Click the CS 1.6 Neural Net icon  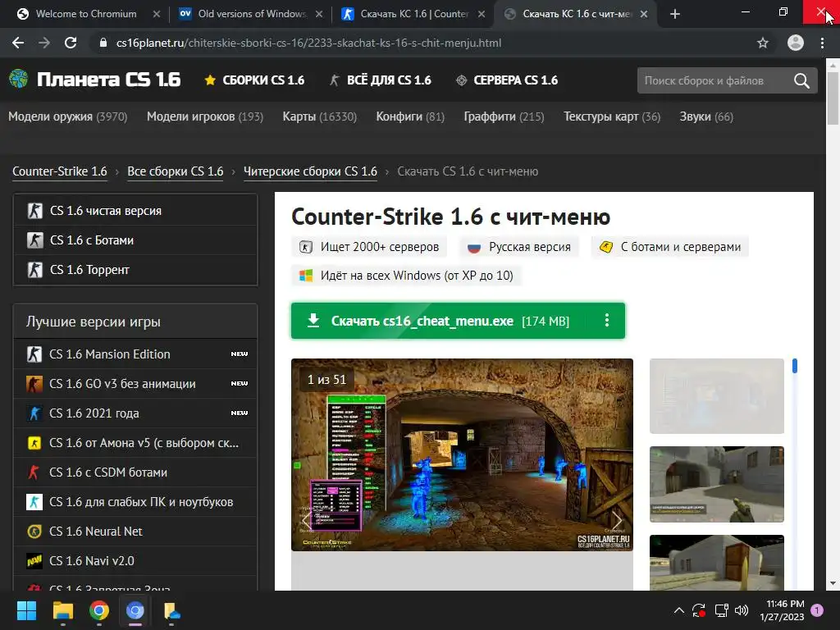click(34, 532)
